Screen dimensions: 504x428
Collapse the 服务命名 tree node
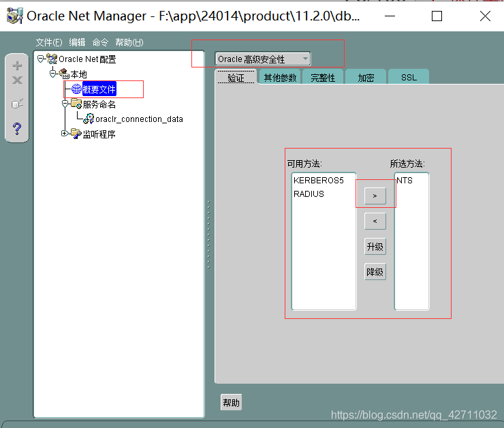65,104
